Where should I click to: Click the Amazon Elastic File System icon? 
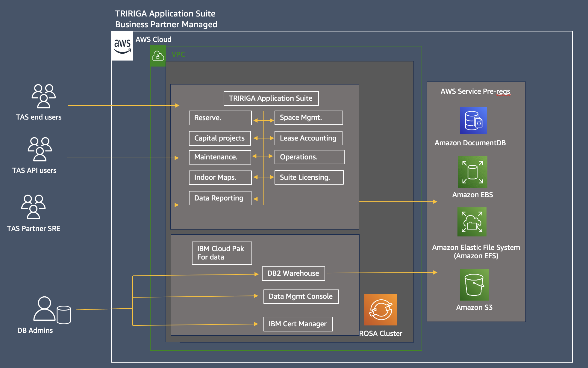[472, 222]
